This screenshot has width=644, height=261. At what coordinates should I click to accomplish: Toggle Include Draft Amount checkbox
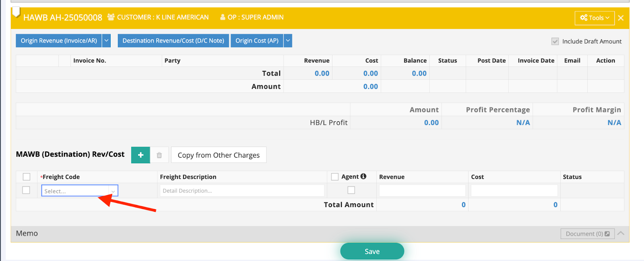click(555, 41)
